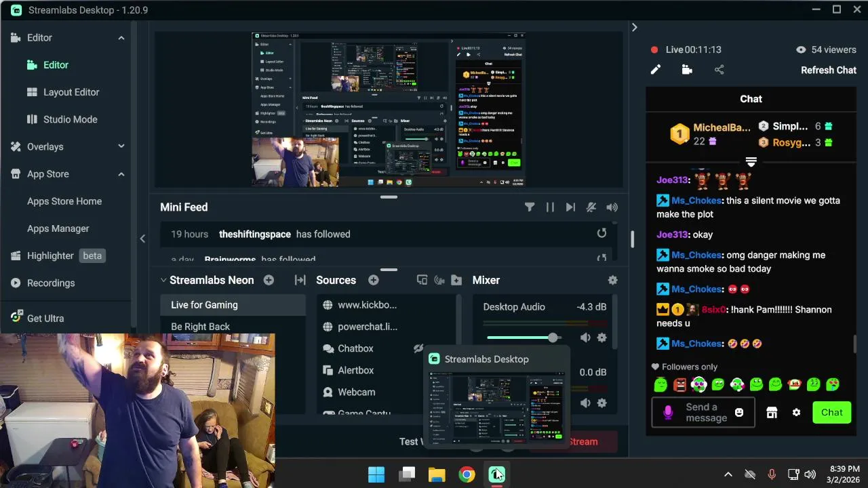Open MichealBa... top gifter profile
Screen dimensions: 868x488
point(722,127)
